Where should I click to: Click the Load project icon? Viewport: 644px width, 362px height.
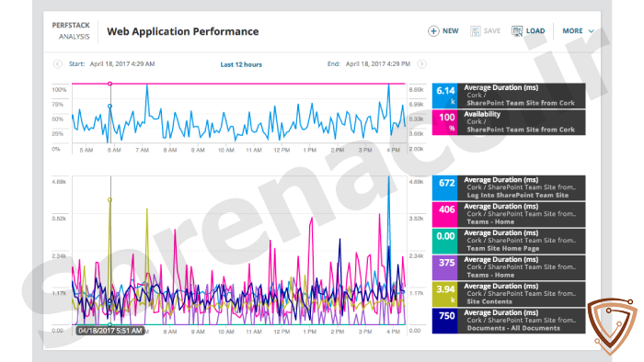(517, 31)
